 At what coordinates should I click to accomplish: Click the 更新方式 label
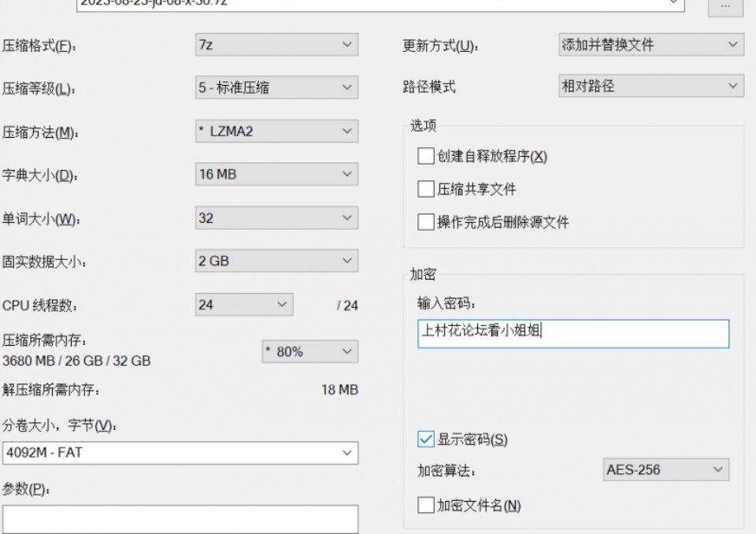(x=440, y=46)
